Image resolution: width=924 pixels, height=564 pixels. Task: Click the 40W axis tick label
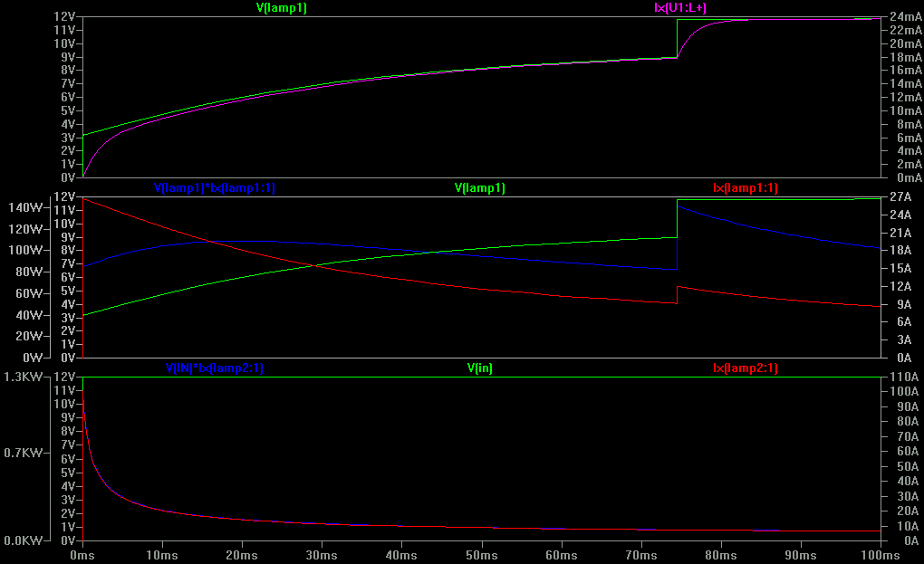pyautogui.click(x=30, y=315)
